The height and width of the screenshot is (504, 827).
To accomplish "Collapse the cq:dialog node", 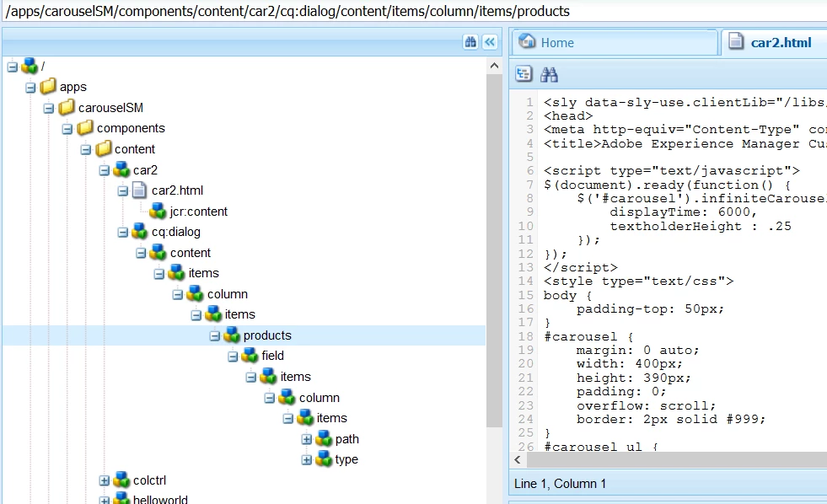I will [x=123, y=233].
